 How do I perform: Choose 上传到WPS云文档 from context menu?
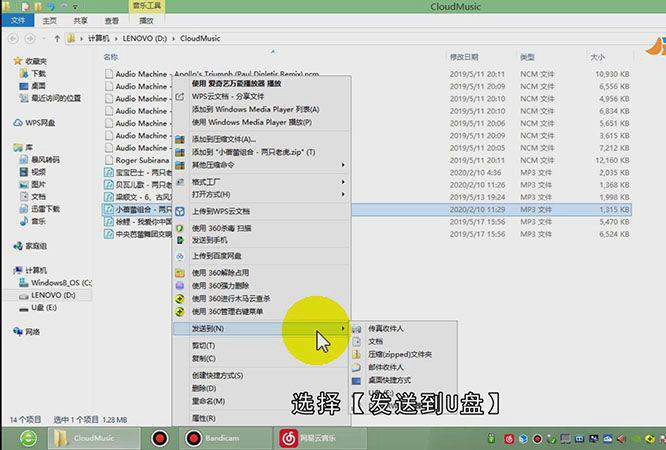point(262,211)
